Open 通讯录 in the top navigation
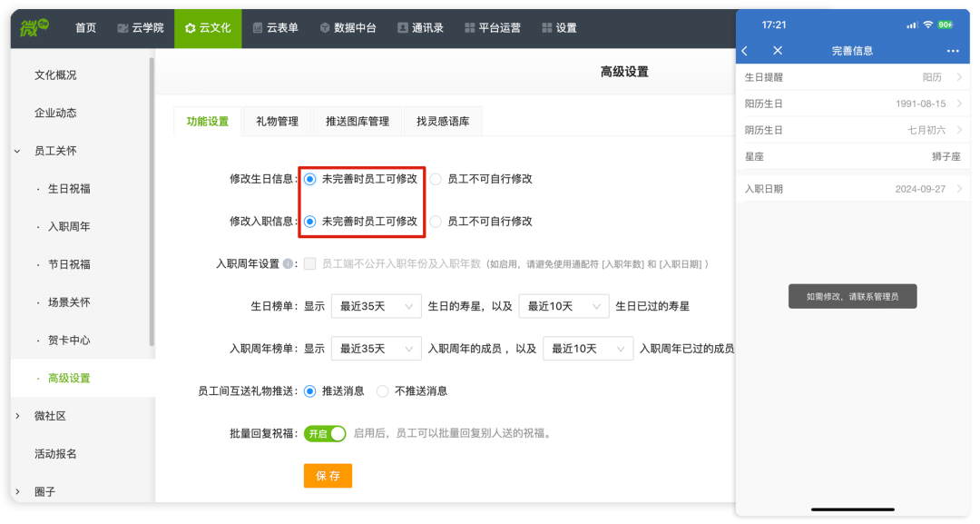 (427, 28)
